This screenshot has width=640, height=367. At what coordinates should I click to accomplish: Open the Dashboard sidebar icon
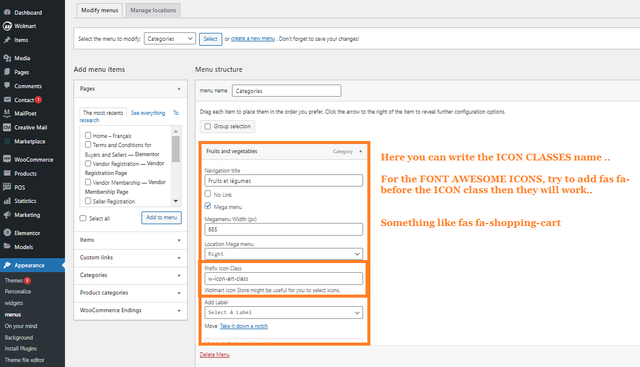(7, 12)
